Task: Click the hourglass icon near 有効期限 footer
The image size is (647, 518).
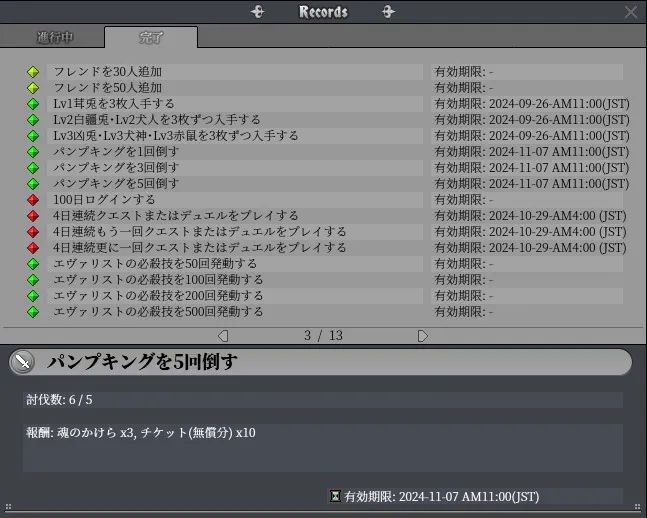Action: click(x=335, y=496)
